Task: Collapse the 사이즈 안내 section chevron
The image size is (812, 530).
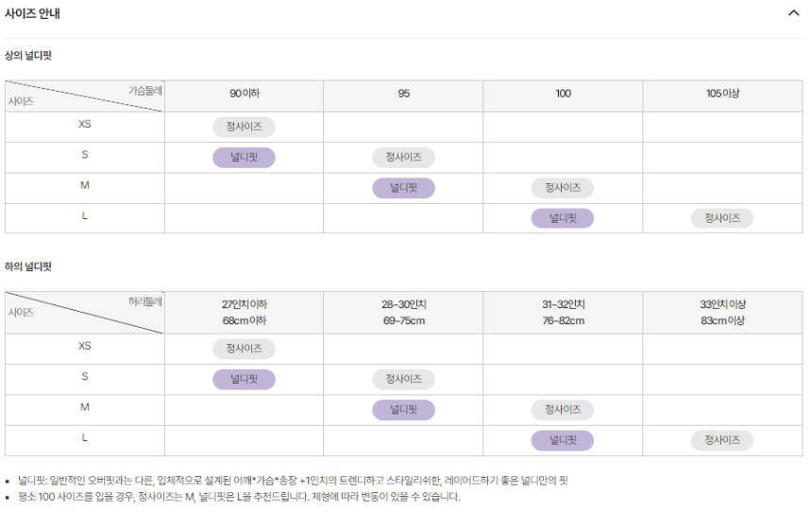Action: pyautogui.click(x=793, y=13)
